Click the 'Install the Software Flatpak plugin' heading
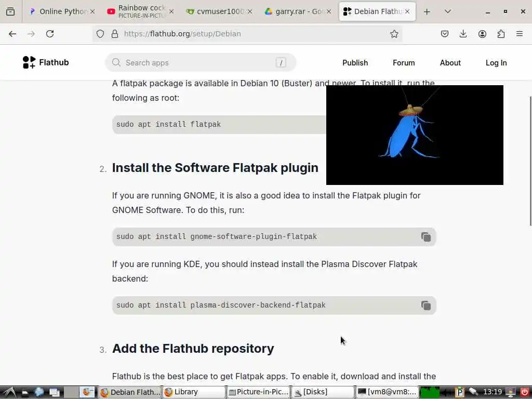 (215, 168)
